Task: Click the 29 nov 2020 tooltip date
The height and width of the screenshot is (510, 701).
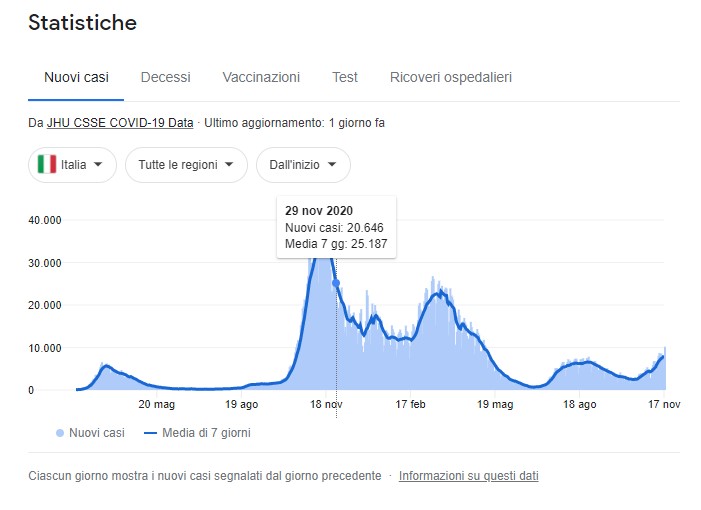Action: click(x=319, y=211)
